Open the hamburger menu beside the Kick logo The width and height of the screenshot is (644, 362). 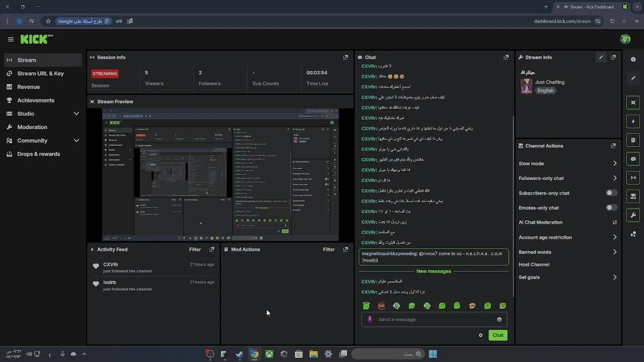pos(11,39)
